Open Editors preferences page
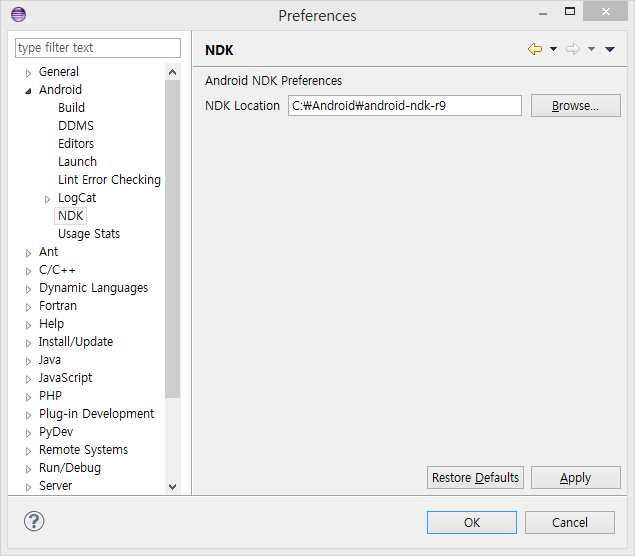Image resolution: width=635 pixels, height=556 pixels. point(76,143)
